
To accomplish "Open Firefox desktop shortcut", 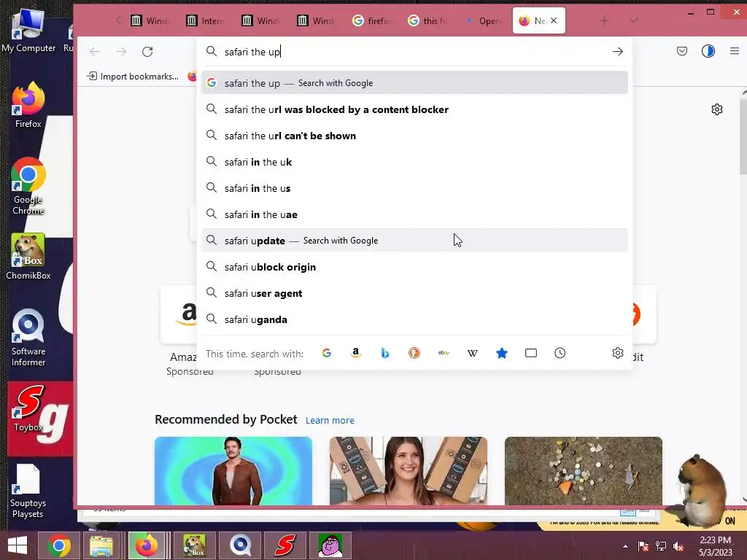I will [28, 105].
